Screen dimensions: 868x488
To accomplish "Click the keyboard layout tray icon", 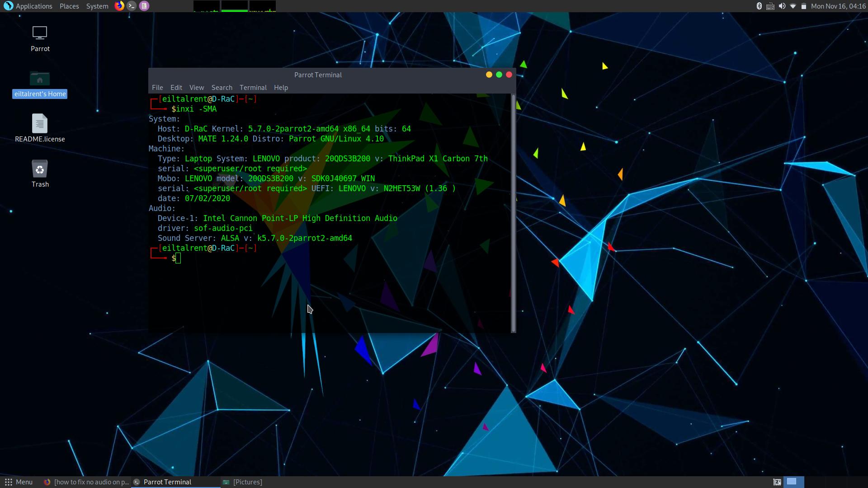I will pyautogui.click(x=770, y=6).
